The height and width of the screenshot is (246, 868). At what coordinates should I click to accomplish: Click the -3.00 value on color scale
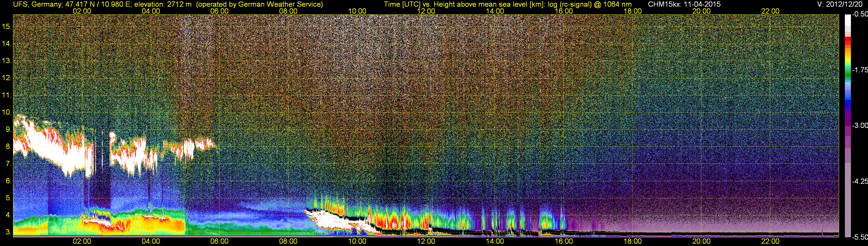860,125
